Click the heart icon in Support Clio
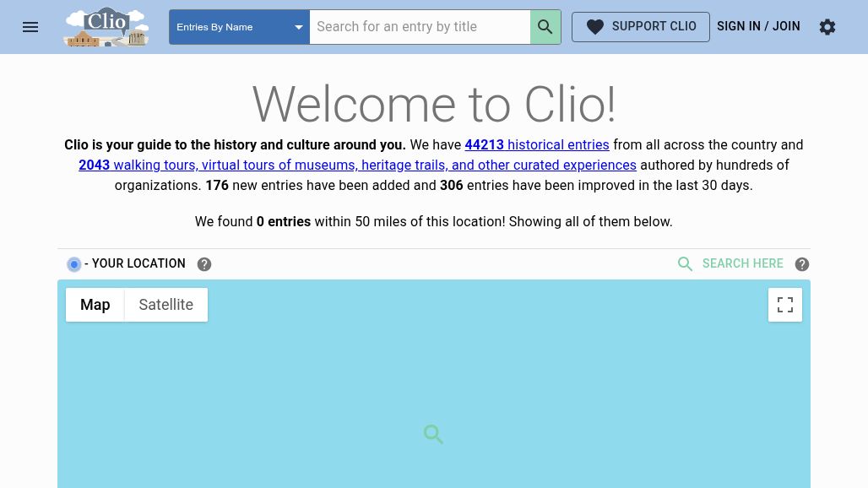The height and width of the screenshot is (488, 868). tap(595, 27)
